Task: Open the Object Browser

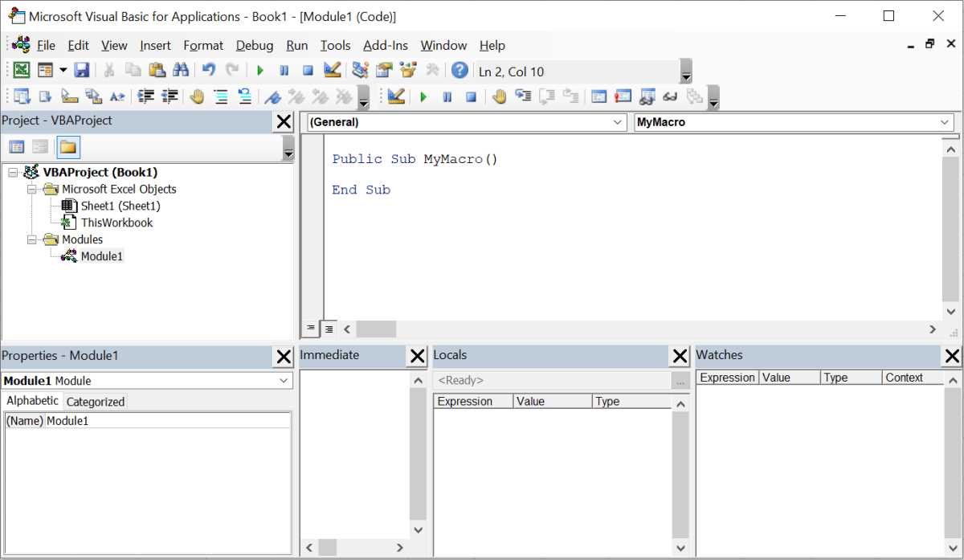Action: coord(408,70)
